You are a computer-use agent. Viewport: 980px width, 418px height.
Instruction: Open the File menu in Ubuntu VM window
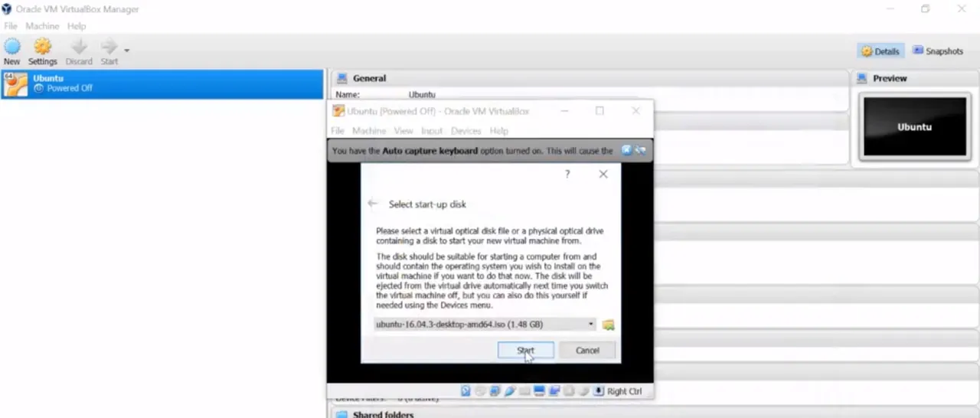(338, 131)
